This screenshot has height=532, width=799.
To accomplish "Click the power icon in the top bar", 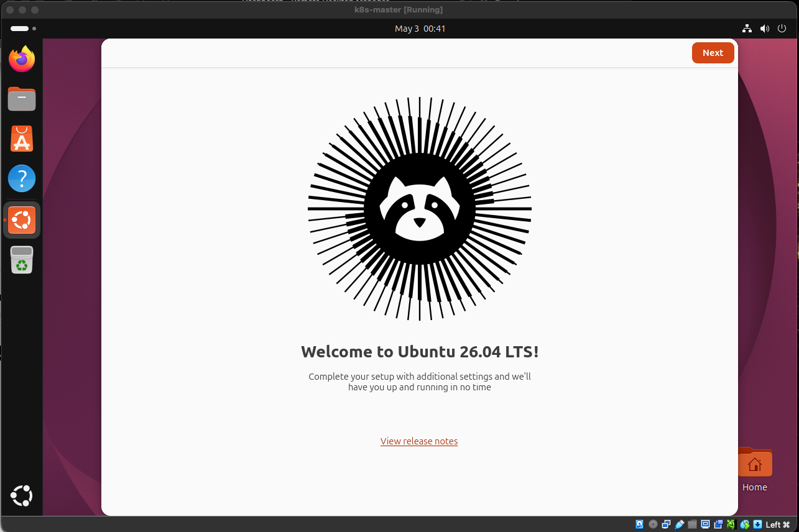I will pyautogui.click(x=782, y=29).
